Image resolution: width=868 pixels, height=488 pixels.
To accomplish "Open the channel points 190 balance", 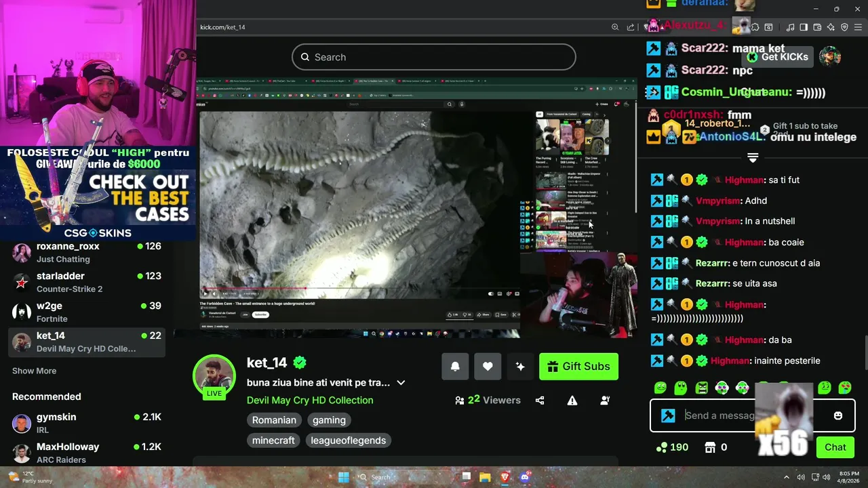I will click(x=672, y=447).
